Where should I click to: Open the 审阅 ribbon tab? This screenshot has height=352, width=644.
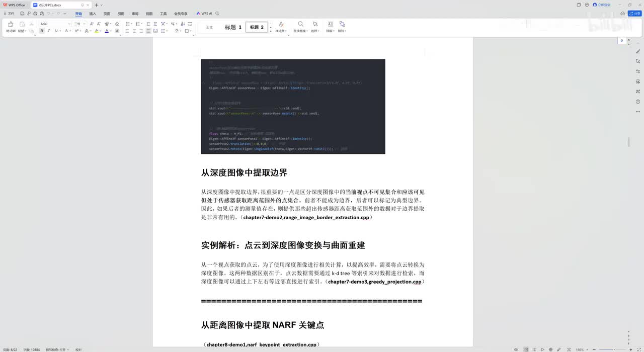coord(135,14)
